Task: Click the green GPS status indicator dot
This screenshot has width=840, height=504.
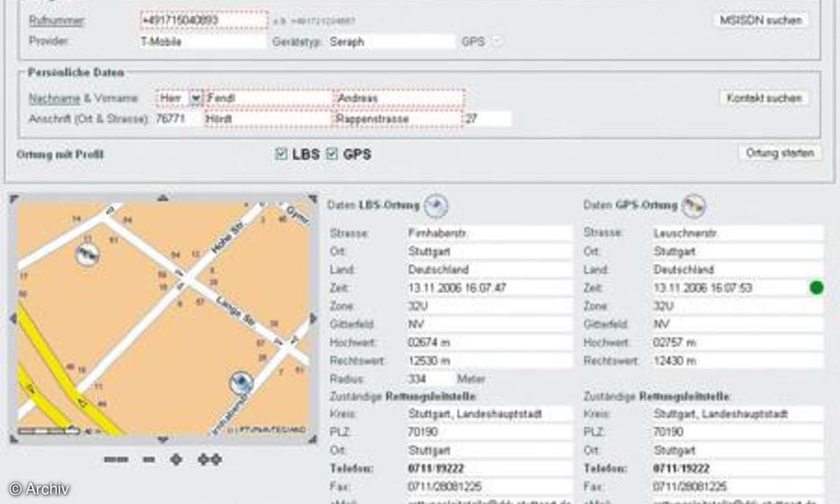Action: click(816, 288)
